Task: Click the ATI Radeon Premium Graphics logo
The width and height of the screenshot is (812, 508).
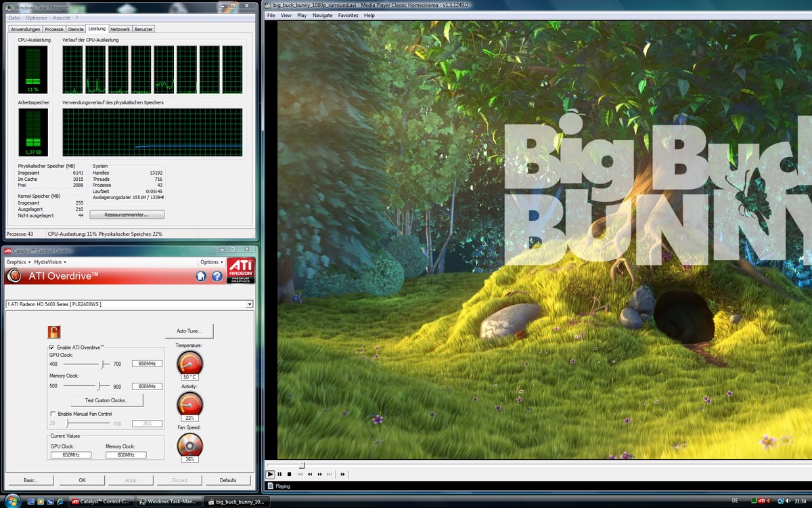Action: (x=241, y=270)
